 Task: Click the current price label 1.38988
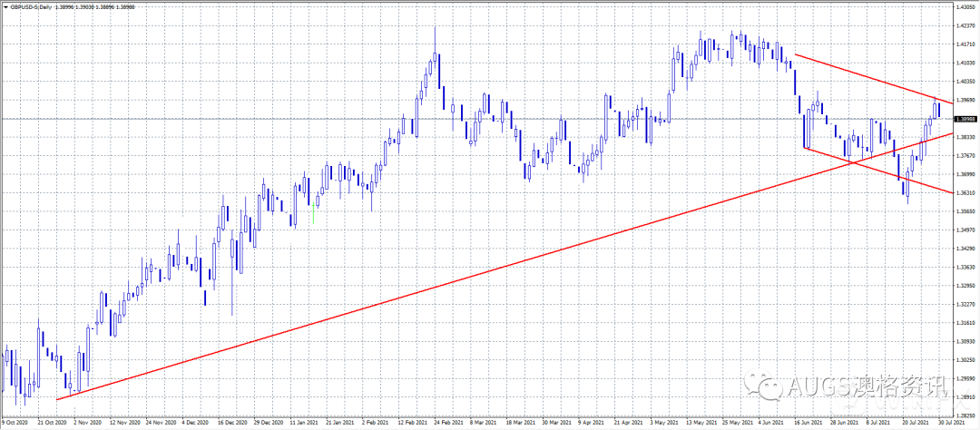pyautogui.click(x=965, y=119)
